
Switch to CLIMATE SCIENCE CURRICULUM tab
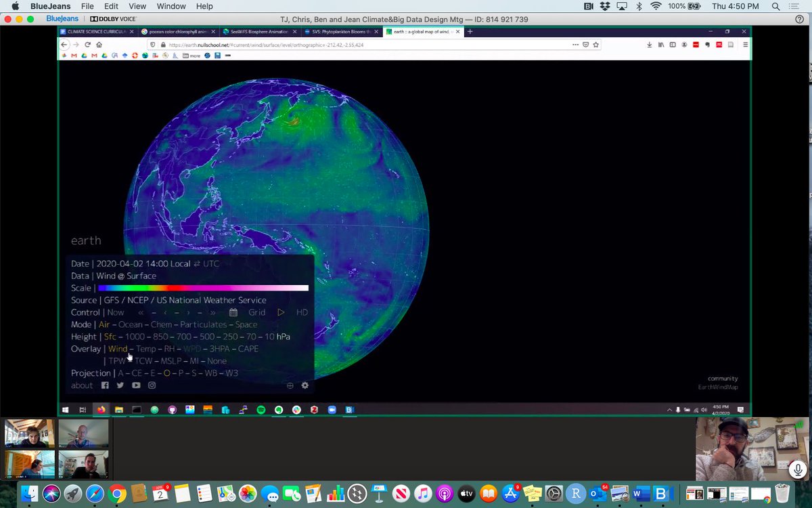pyautogui.click(x=97, y=31)
